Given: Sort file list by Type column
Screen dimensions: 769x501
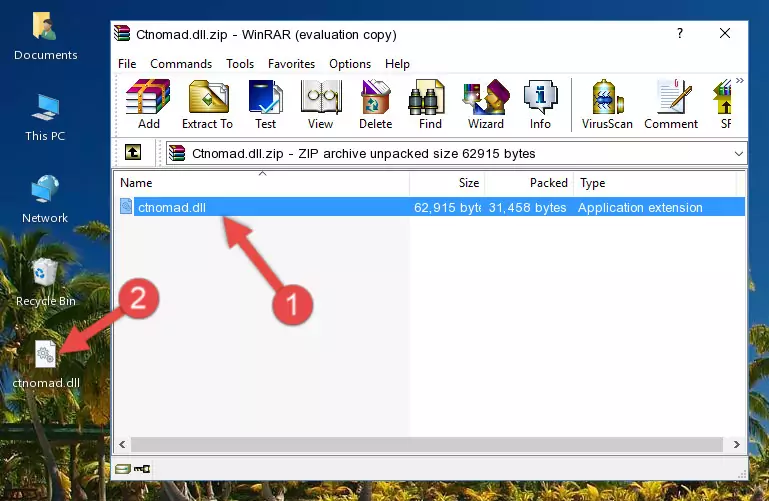Looking at the screenshot, I should click(x=655, y=183).
